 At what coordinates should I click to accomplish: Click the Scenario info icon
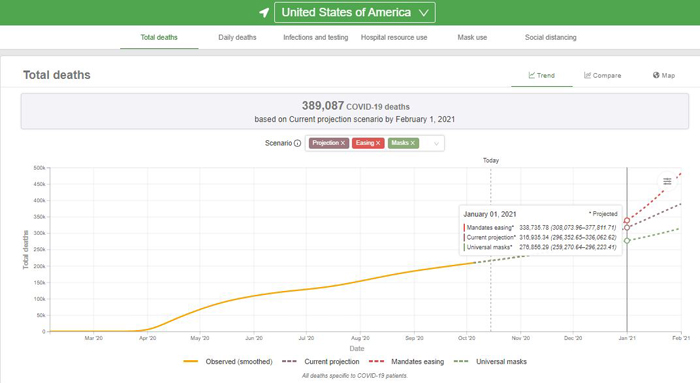pos(297,143)
